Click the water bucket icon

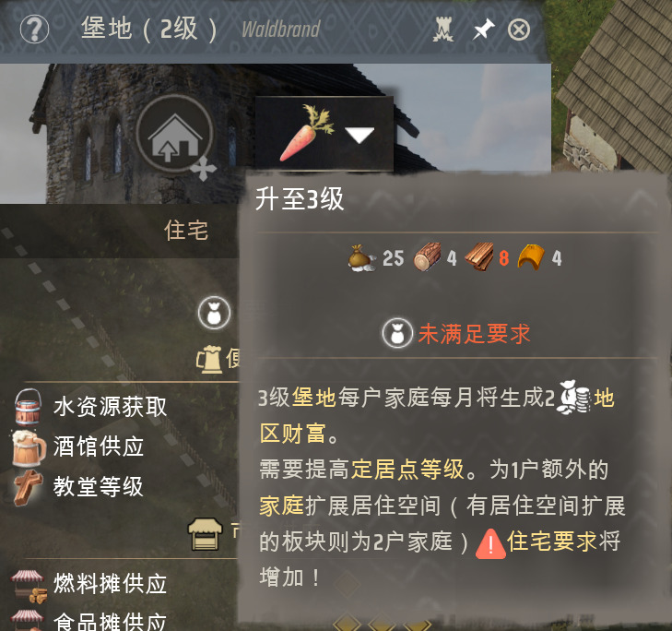29,407
